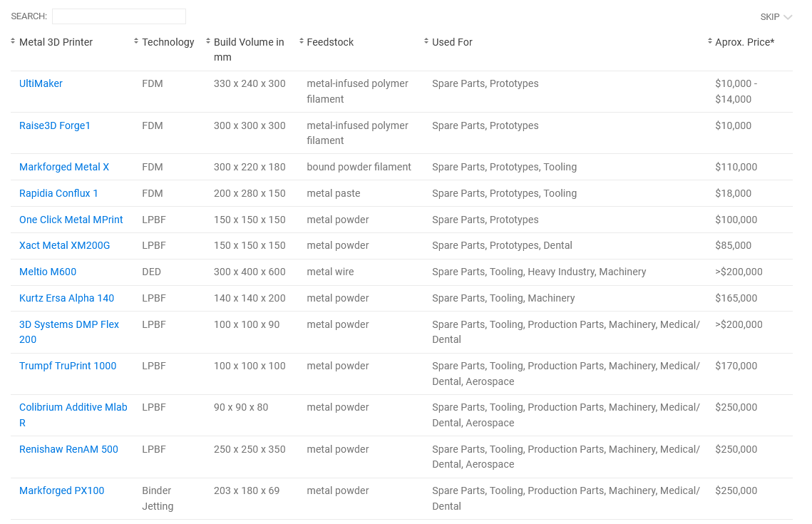Follow the Markforged Metal X link
The height and width of the screenshot is (524, 812).
point(64,167)
